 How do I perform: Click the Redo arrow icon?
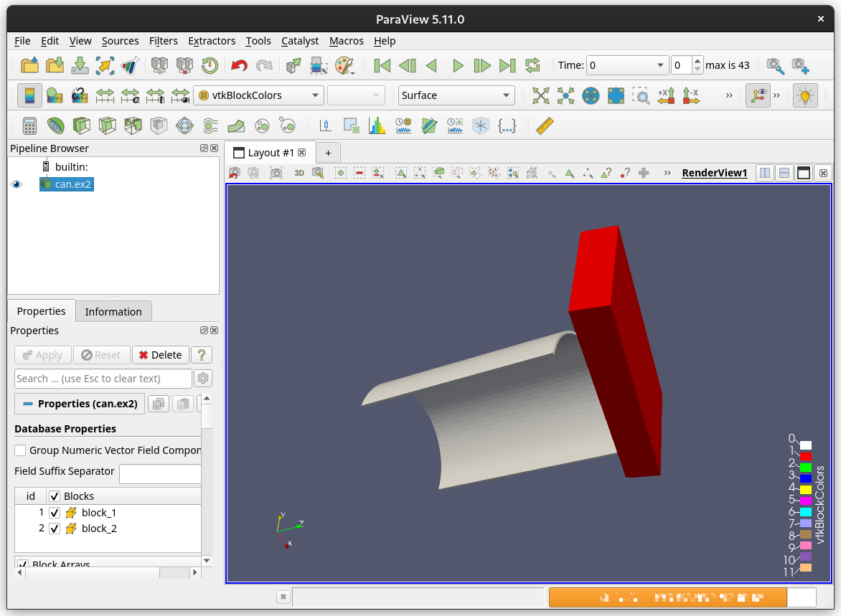(x=264, y=65)
